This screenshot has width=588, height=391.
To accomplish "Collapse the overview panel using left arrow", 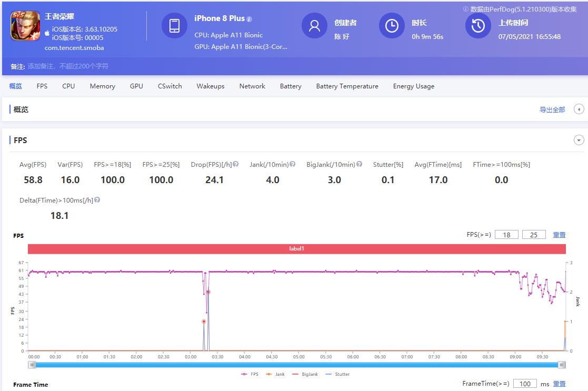I will [x=579, y=109].
